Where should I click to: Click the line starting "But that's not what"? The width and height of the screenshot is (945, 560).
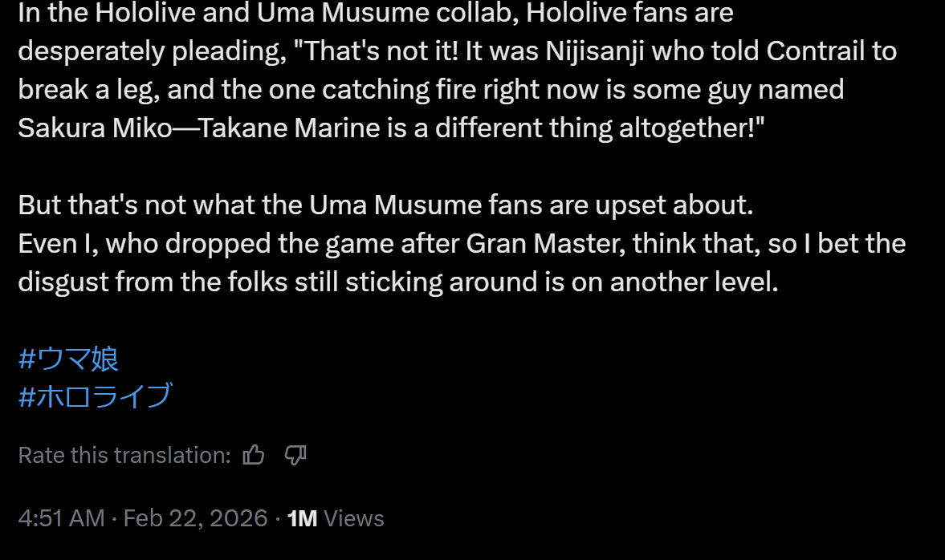point(385,205)
